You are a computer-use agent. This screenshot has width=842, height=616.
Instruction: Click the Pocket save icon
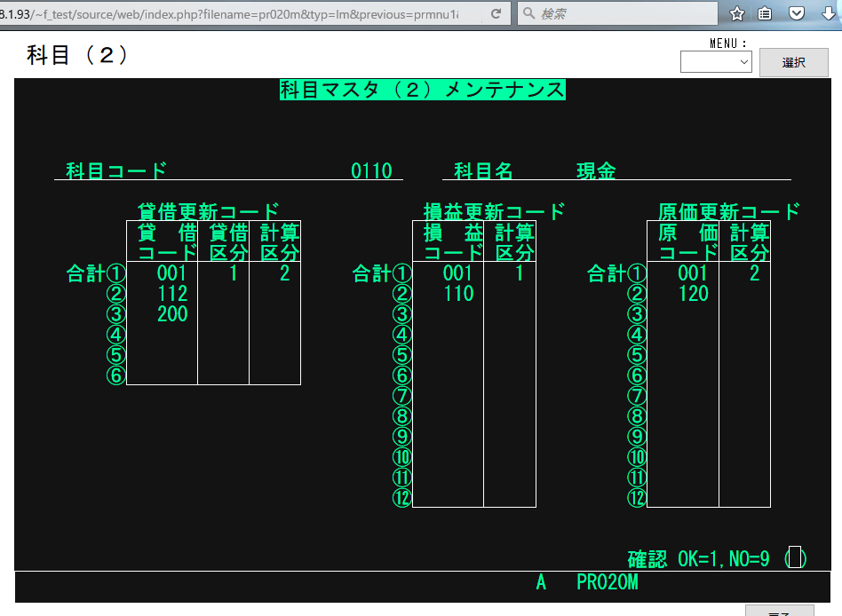pos(797,13)
